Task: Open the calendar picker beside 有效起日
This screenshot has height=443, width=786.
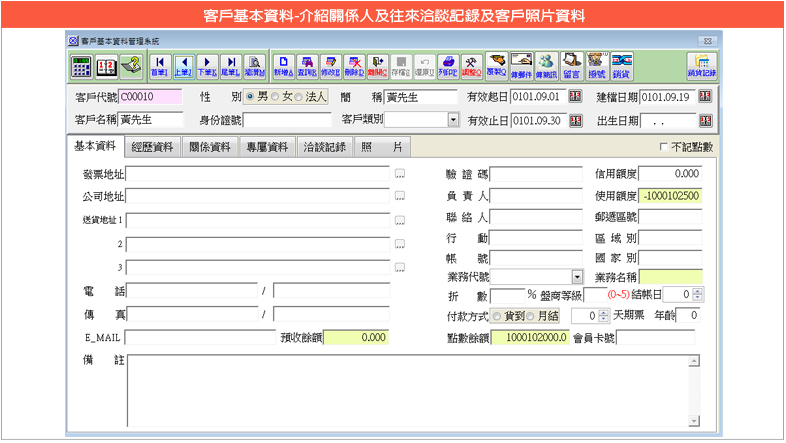Action: (x=575, y=97)
